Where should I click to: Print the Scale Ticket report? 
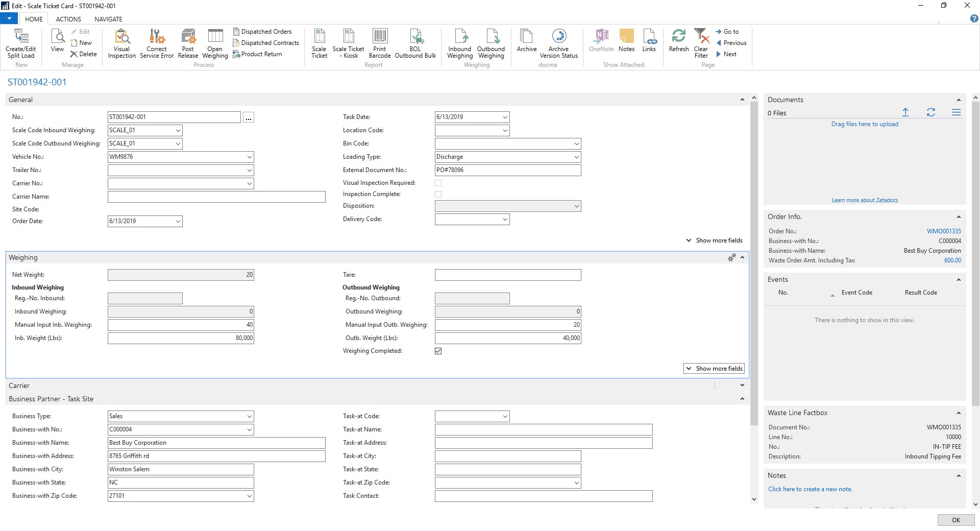click(x=320, y=44)
